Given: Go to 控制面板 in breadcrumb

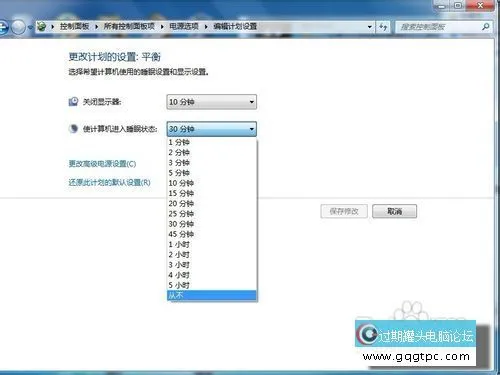Looking at the screenshot, I should [74, 26].
